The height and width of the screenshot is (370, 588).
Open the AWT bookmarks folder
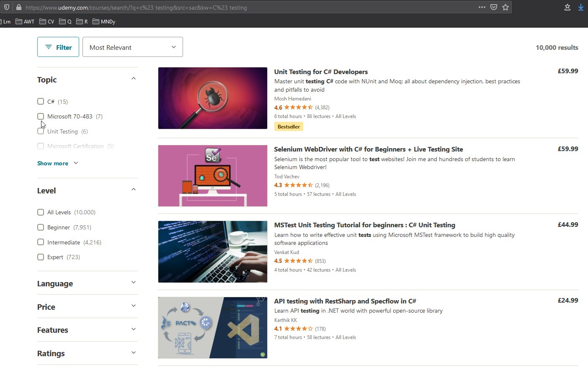click(x=25, y=21)
